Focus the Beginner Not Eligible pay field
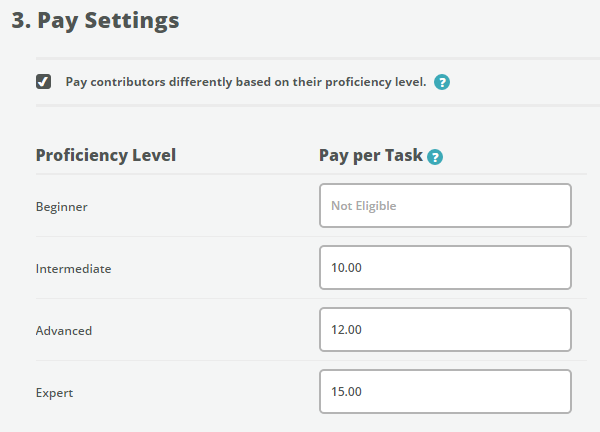The image size is (600, 432). coord(445,205)
